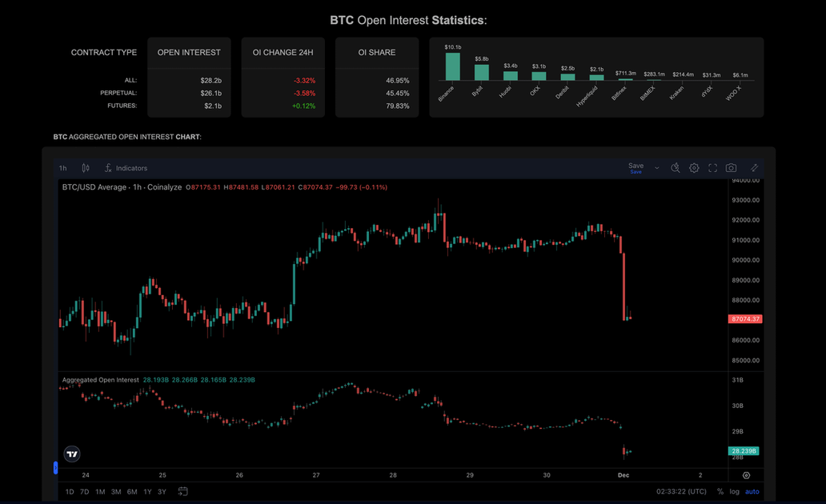Viewport: 826px width, 504px height.
Task: Open the UTC time zone menu
Action: coord(681,491)
